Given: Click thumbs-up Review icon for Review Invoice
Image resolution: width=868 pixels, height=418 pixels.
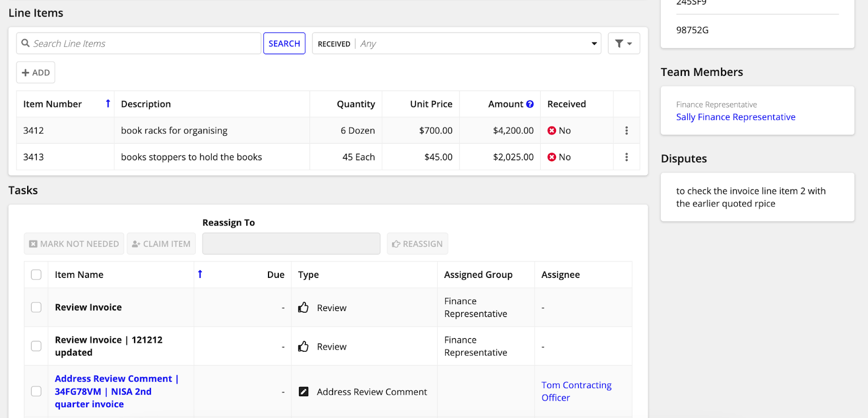Looking at the screenshot, I should point(303,307).
